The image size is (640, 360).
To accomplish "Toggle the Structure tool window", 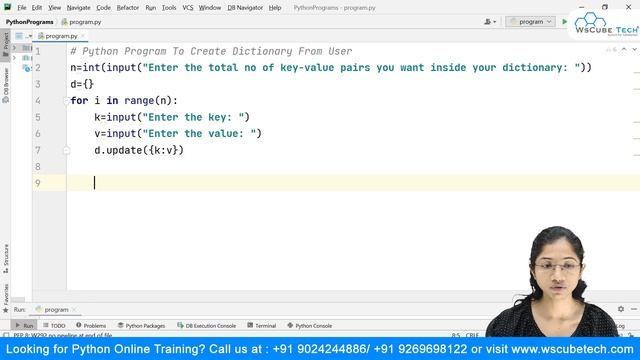I will pyautogui.click(x=5, y=259).
